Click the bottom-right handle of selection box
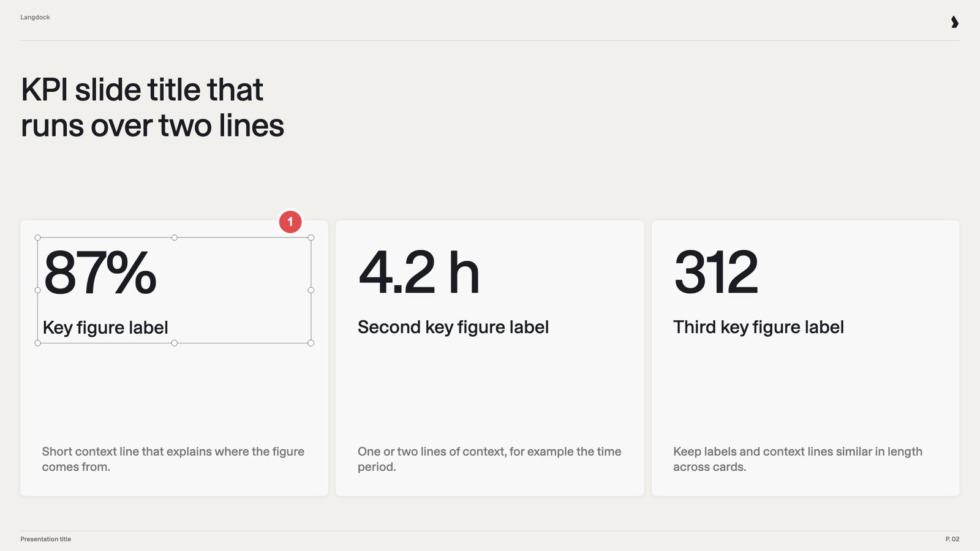The width and height of the screenshot is (980, 551). (x=311, y=343)
